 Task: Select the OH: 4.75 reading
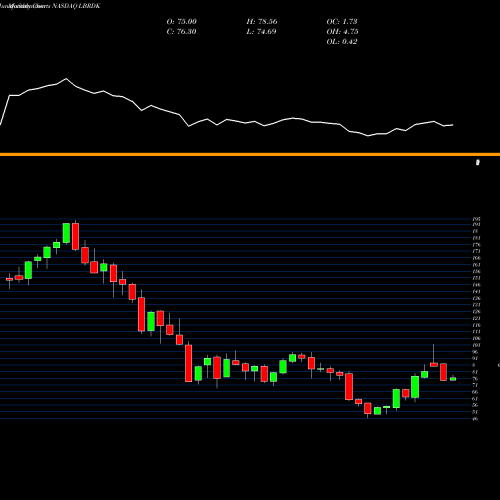(x=342, y=32)
